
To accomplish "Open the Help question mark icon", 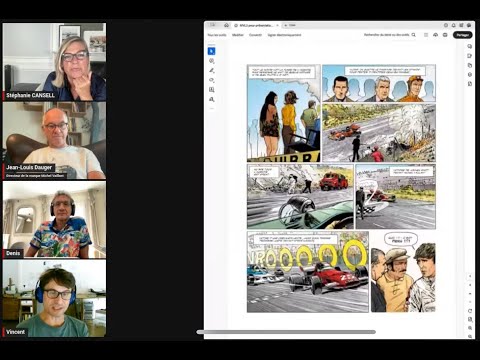I will (446, 25).
